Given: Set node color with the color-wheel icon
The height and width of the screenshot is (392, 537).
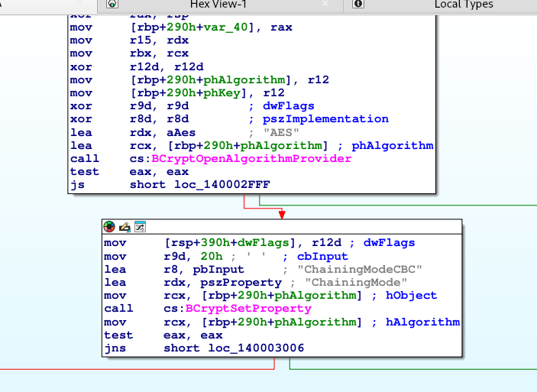Looking at the screenshot, I should 110,227.
